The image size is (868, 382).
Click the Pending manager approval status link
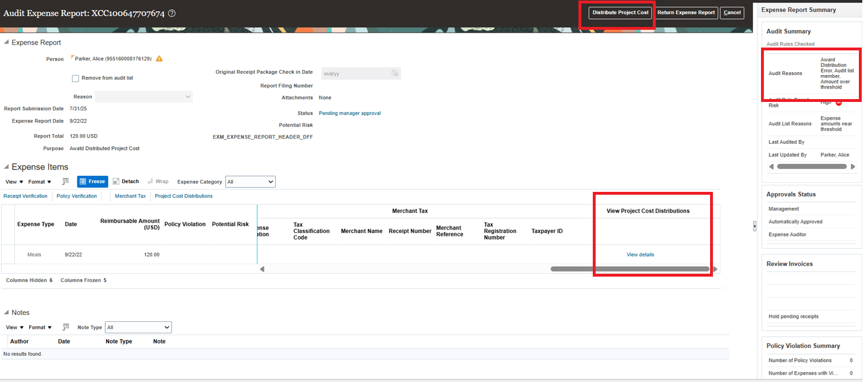350,113
